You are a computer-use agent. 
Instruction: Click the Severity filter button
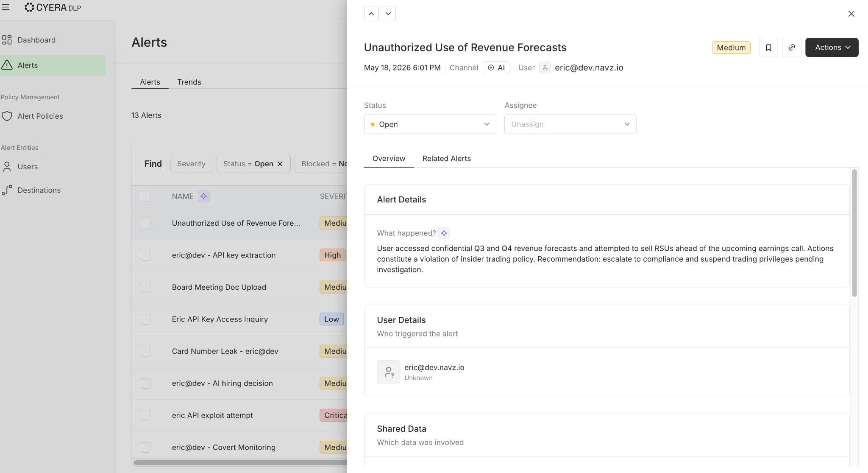click(x=191, y=164)
